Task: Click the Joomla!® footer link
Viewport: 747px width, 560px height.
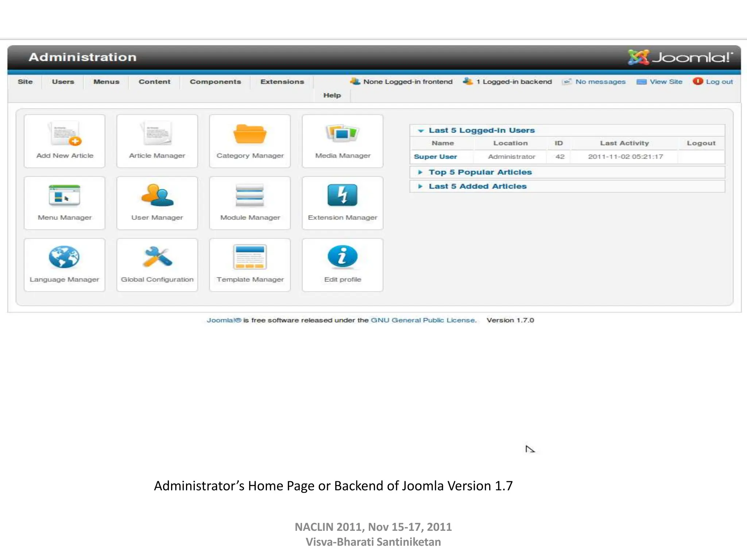Action: (x=224, y=320)
